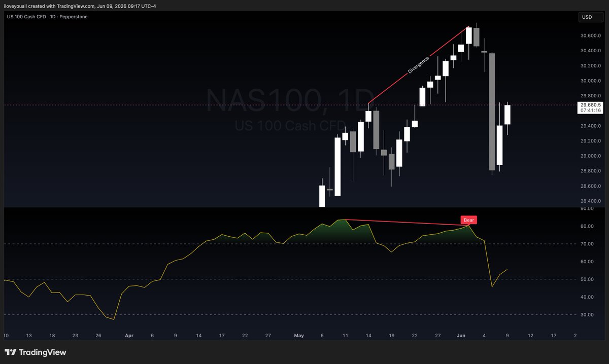The height and width of the screenshot is (364, 609).
Task: Click the RSI 70.00 scale label
Action: [x=587, y=244]
